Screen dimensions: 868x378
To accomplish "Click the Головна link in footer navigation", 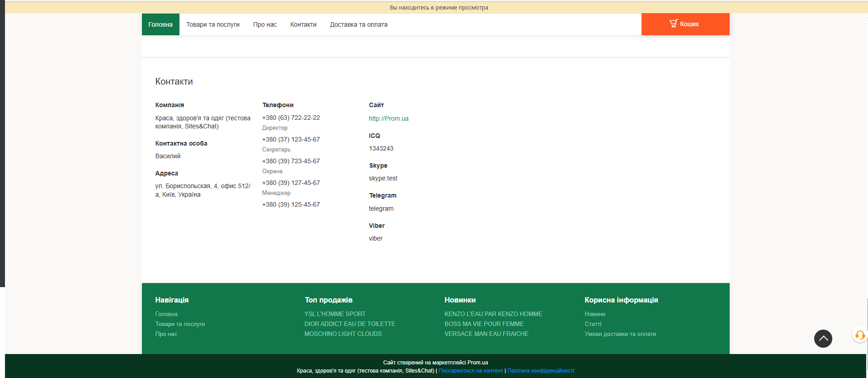I will point(166,314).
